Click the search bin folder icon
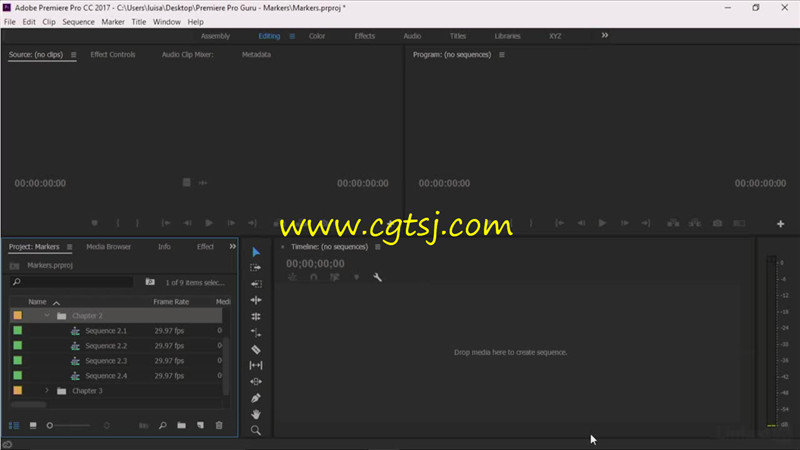This screenshot has height=450, width=800. (x=150, y=282)
